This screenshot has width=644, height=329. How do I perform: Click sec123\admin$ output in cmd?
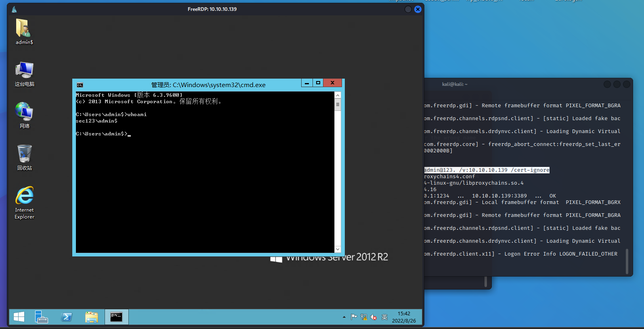[x=96, y=121]
